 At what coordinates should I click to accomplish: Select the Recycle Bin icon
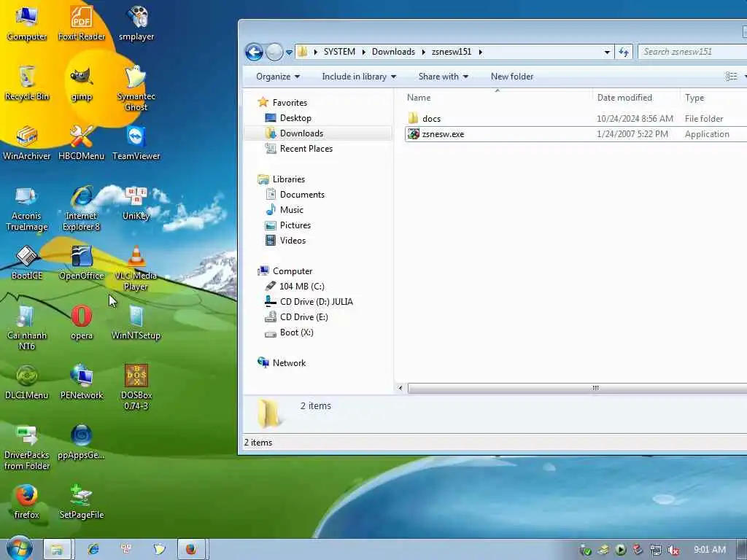click(x=27, y=83)
